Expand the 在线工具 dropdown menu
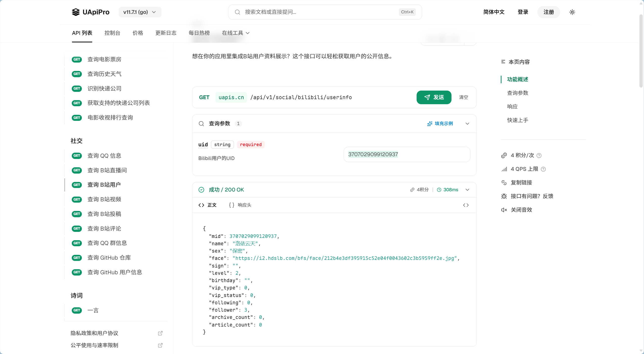The height and width of the screenshot is (354, 644). click(235, 33)
